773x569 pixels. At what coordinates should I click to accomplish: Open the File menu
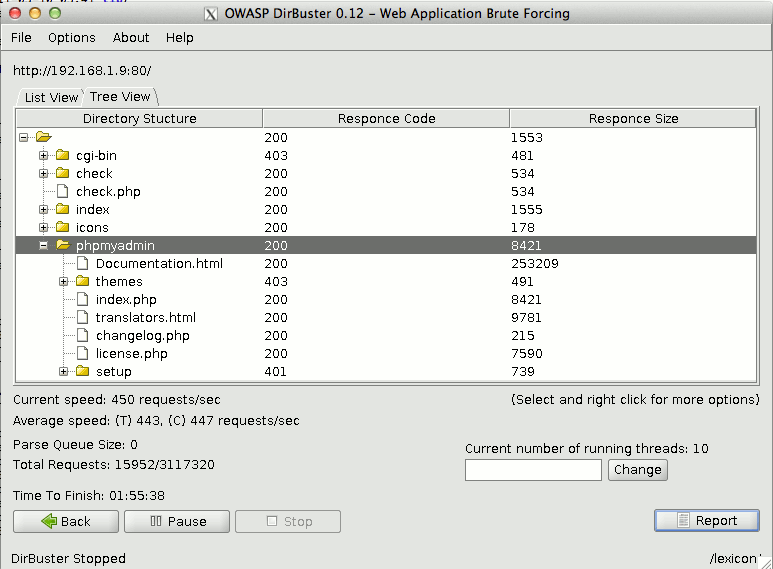pyautogui.click(x=21, y=38)
